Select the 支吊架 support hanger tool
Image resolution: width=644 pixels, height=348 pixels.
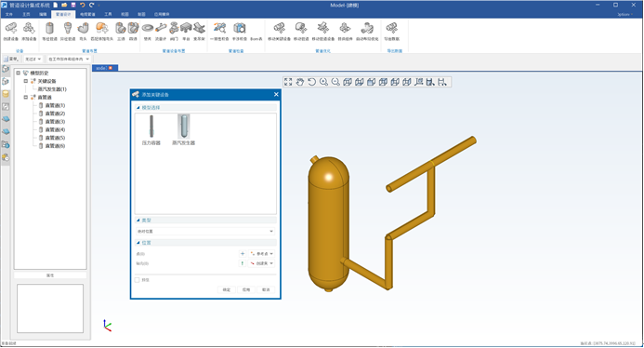(x=199, y=32)
